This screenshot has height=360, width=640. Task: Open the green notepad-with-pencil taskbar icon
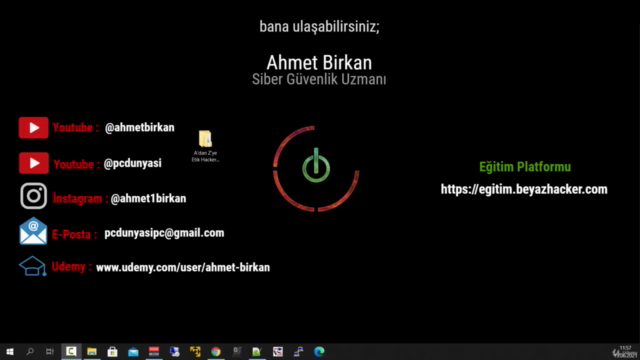[x=257, y=351]
